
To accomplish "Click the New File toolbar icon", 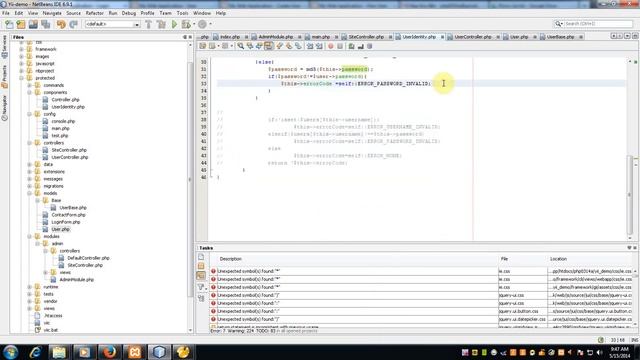I will (x=9, y=24).
